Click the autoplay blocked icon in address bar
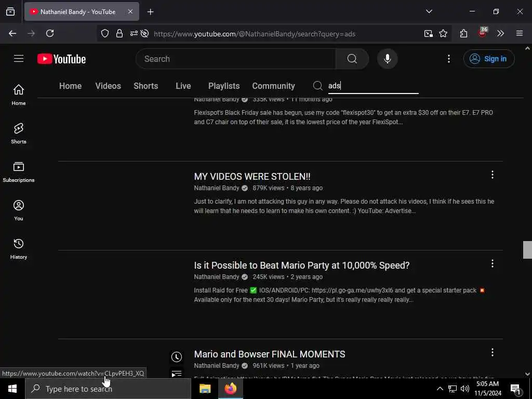 (145, 33)
